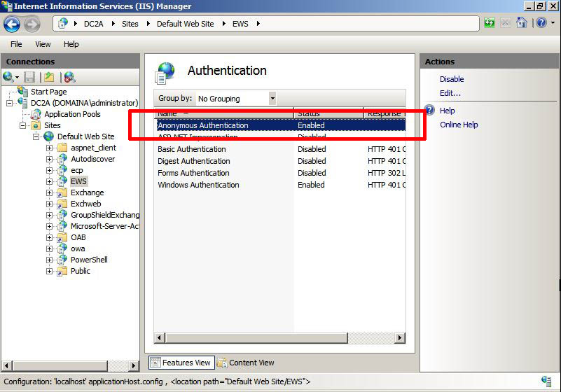The width and height of the screenshot is (561, 392).
Task: Expand breadcrumb arrow after Default Web Site
Action: tap(224, 24)
